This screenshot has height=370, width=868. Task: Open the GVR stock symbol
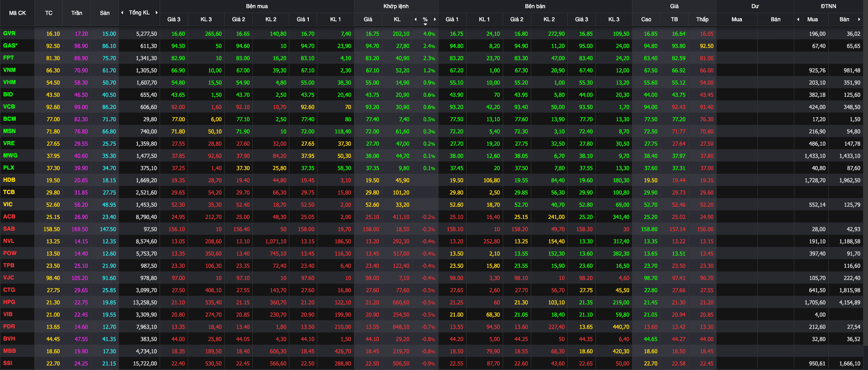(9, 33)
